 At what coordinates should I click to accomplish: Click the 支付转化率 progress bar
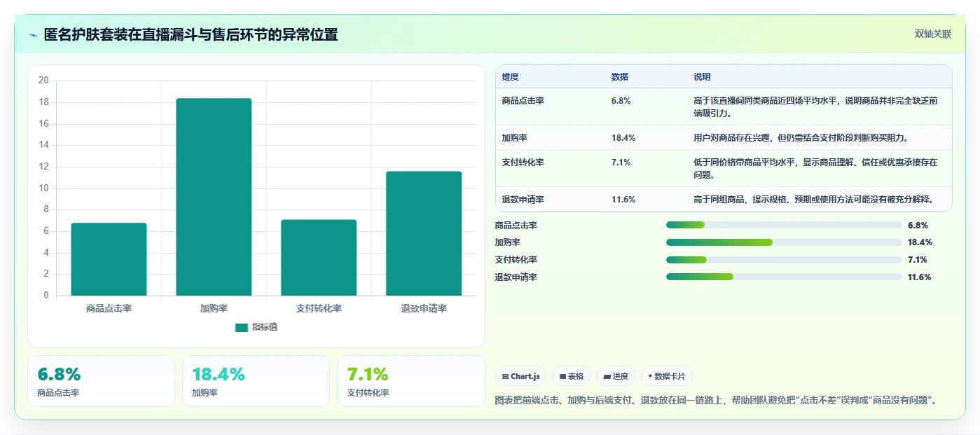click(784, 260)
